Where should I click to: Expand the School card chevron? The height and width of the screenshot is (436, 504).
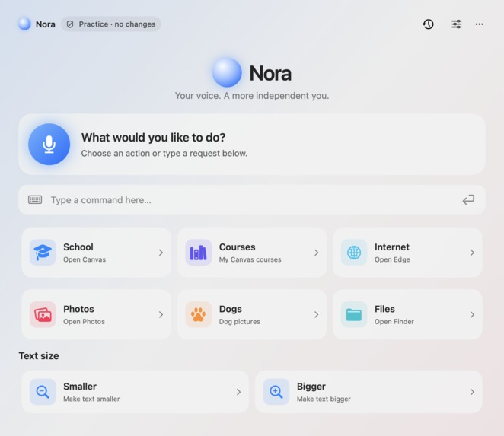[x=161, y=253]
